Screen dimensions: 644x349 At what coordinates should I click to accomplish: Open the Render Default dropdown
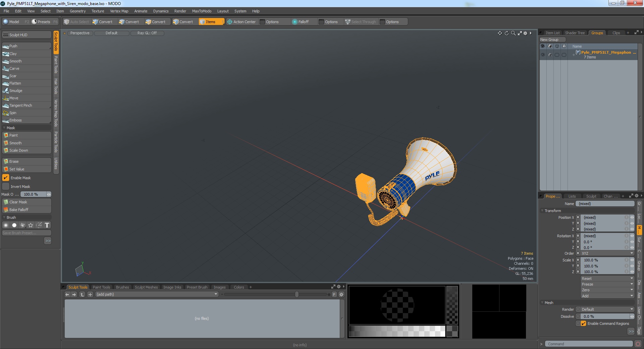[607, 309]
